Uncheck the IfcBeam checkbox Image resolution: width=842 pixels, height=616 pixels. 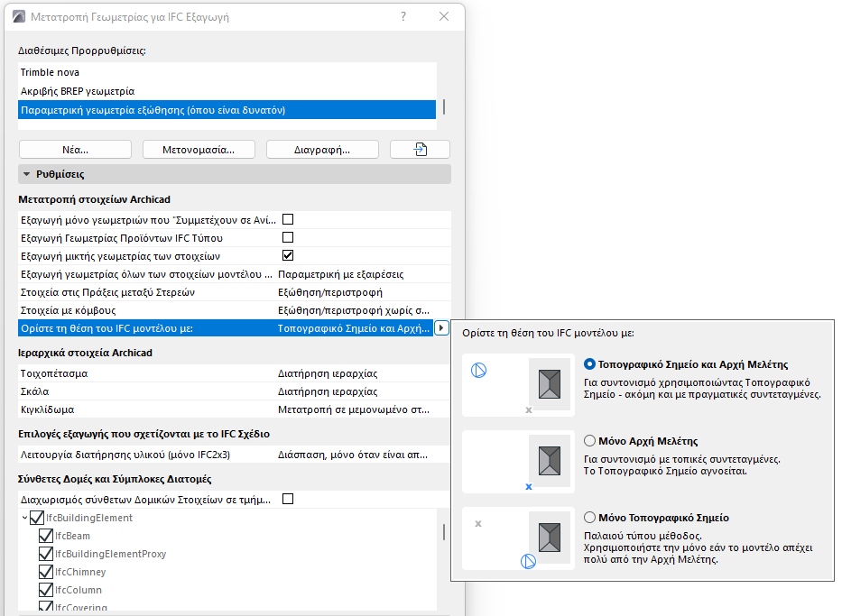(x=46, y=536)
